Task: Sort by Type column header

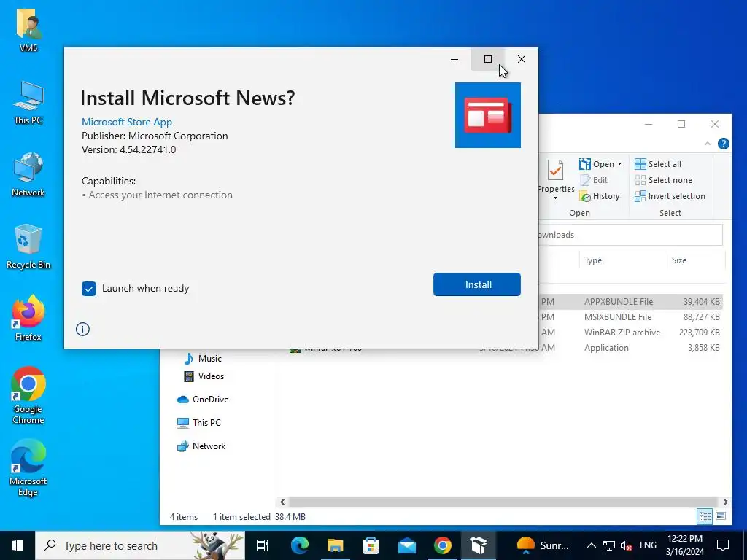Action: click(623, 260)
